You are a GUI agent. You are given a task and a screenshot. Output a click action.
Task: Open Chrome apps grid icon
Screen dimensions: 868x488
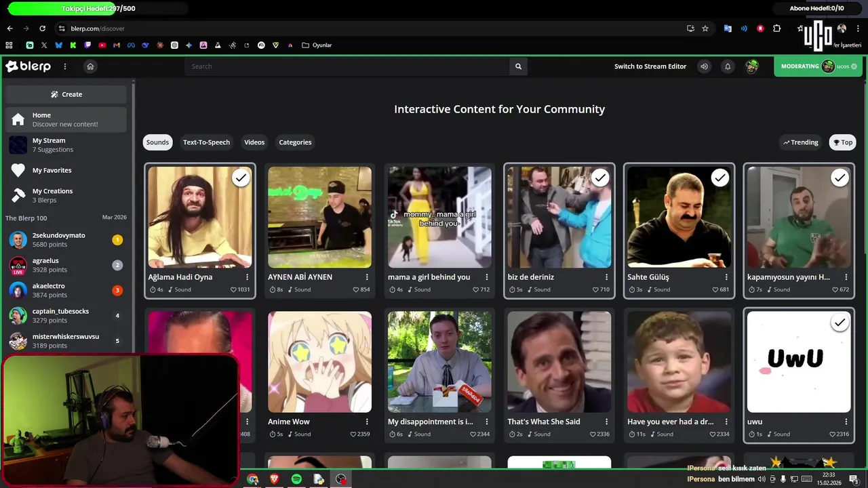click(x=9, y=45)
